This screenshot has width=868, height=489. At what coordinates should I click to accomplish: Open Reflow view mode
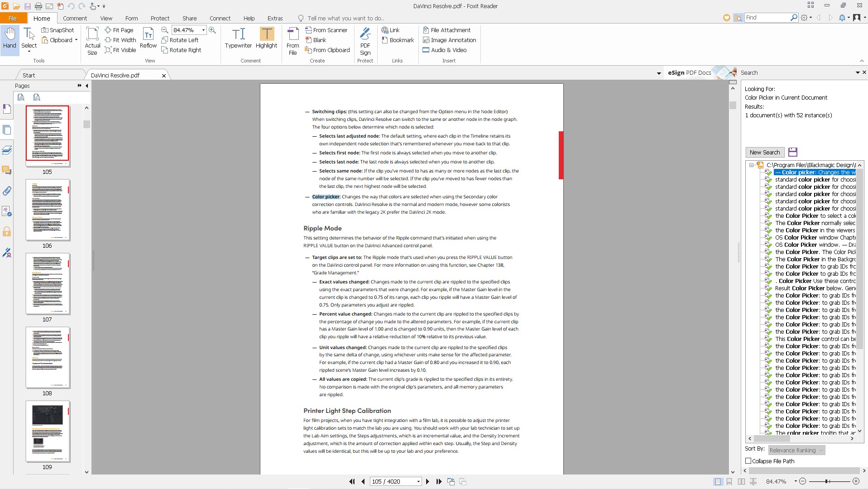point(148,38)
